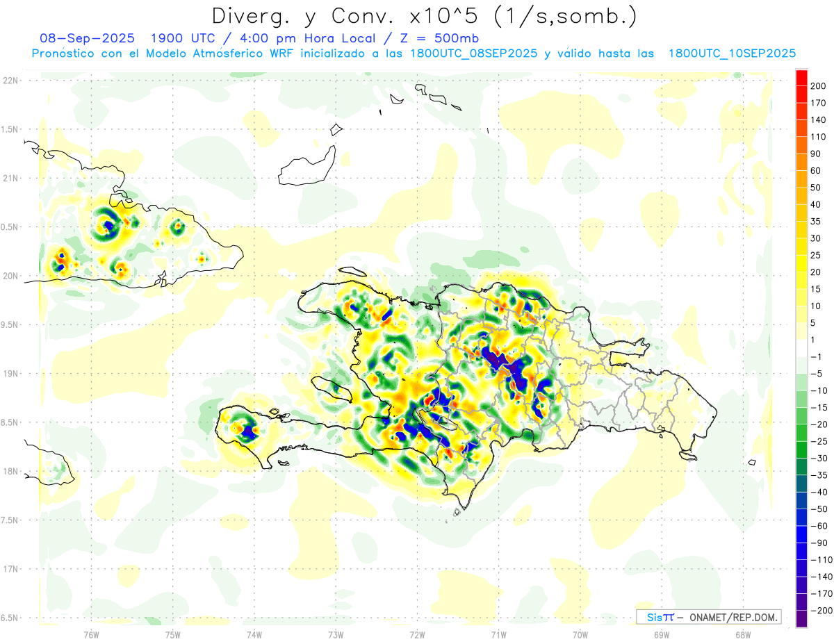Click the 18N latitude label

click(x=10, y=471)
